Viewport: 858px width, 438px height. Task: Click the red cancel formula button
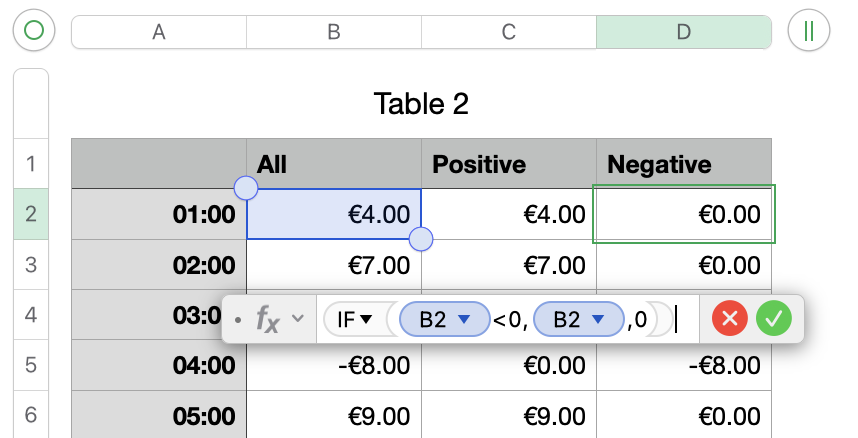[x=730, y=319]
